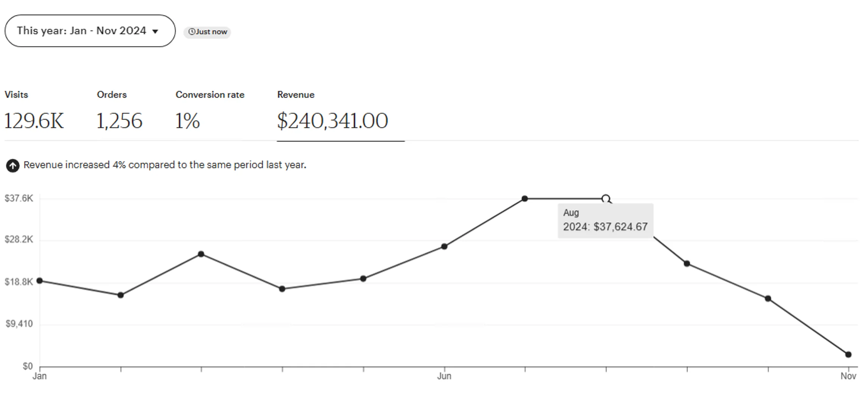The height and width of the screenshot is (399, 868).
Task: Switch to the Visits metric tab
Action: point(34,112)
